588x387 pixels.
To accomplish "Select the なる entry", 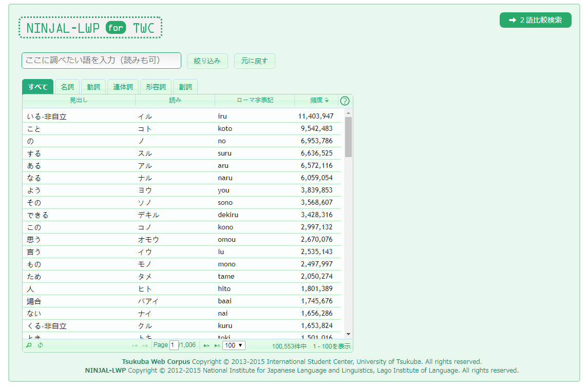I will [x=181, y=178].
